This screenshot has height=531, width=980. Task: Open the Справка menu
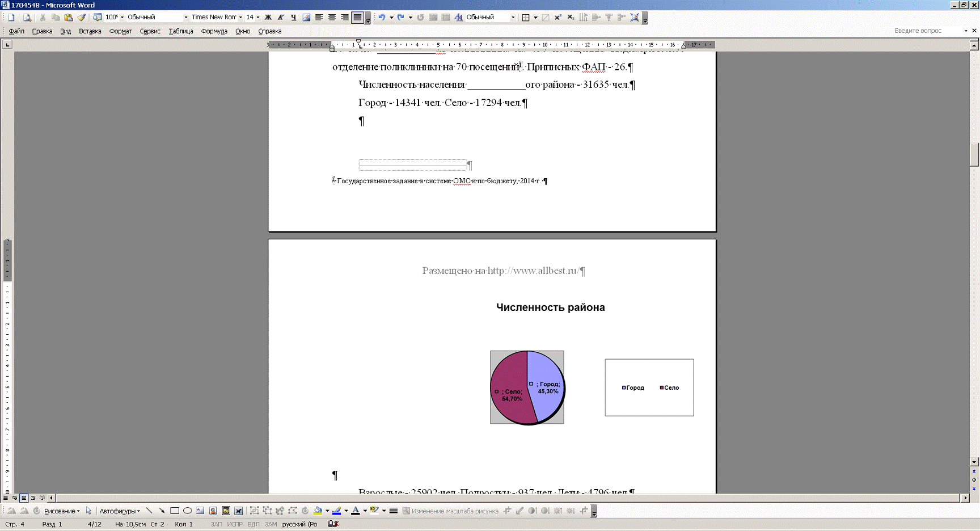click(270, 31)
